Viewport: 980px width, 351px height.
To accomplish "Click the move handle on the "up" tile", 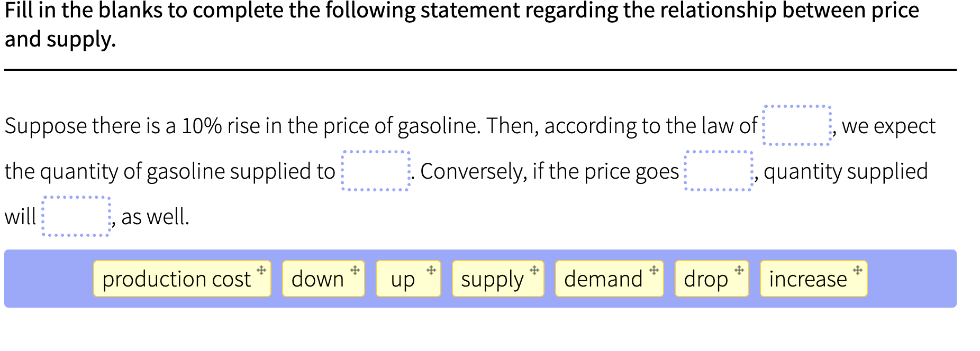I will click(431, 269).
